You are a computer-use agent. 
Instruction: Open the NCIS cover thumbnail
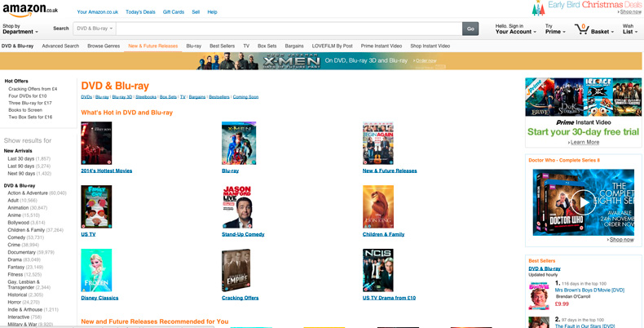pyautogui.click(x=378, y=270)
